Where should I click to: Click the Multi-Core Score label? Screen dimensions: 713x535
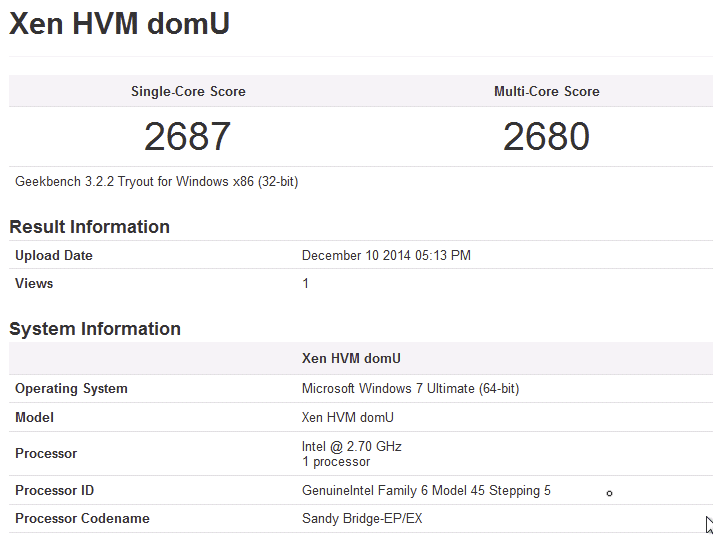(x=547, y=92)
